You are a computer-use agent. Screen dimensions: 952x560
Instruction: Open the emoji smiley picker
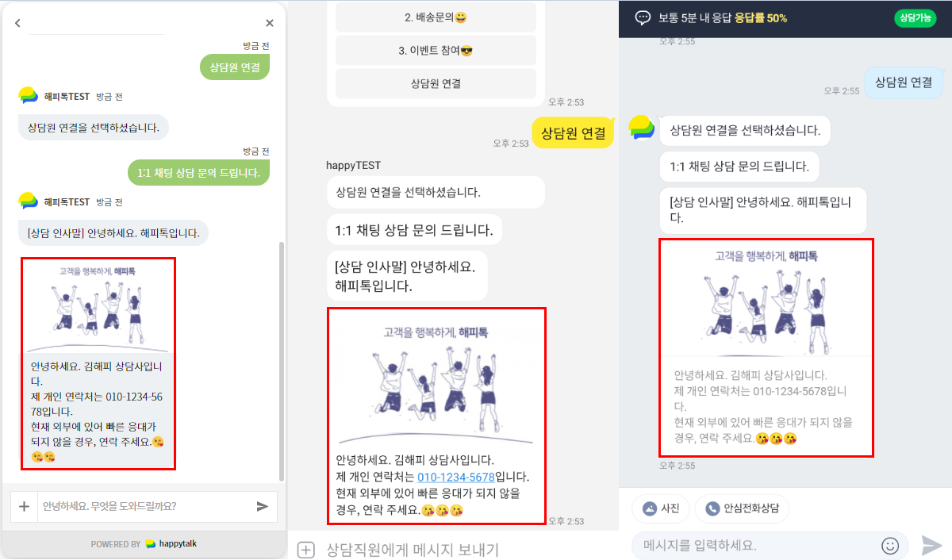890,546
